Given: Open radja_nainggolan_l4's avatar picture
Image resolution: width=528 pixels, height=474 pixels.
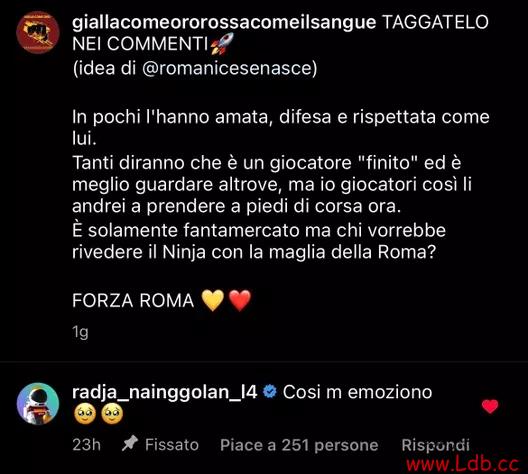Looking at the screenshot, I should 38,404.
